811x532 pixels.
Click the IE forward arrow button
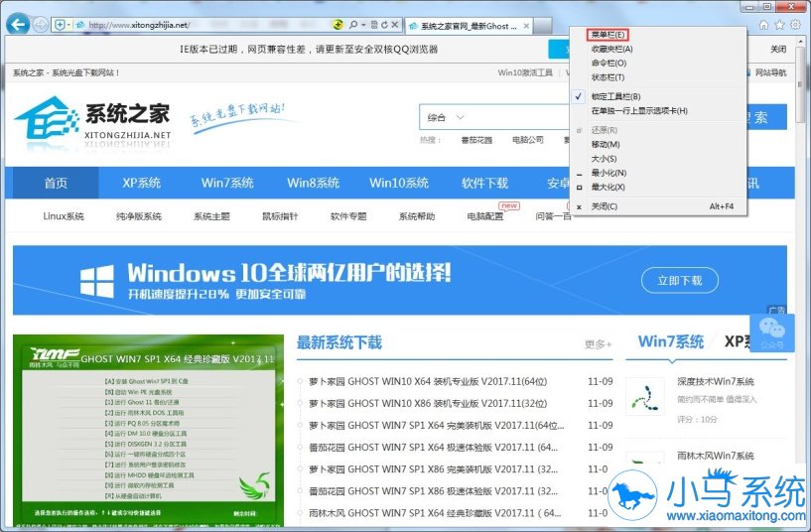coord(41,25)
